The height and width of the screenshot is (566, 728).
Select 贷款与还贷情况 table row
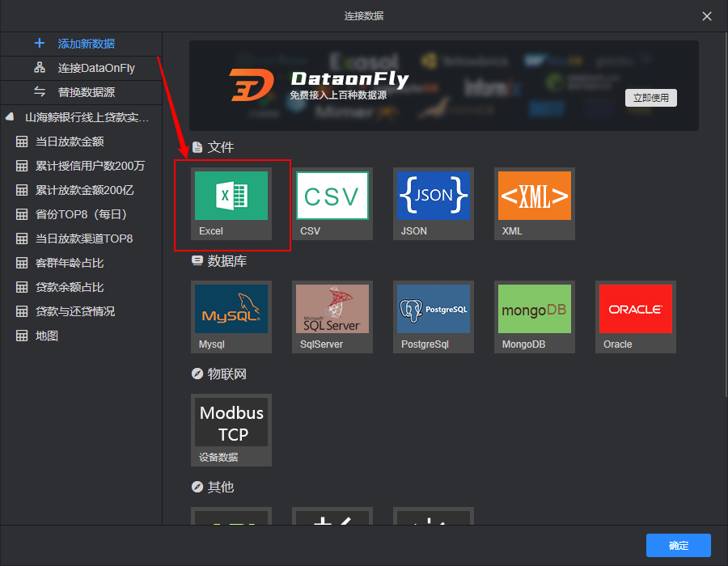[81, 310]
